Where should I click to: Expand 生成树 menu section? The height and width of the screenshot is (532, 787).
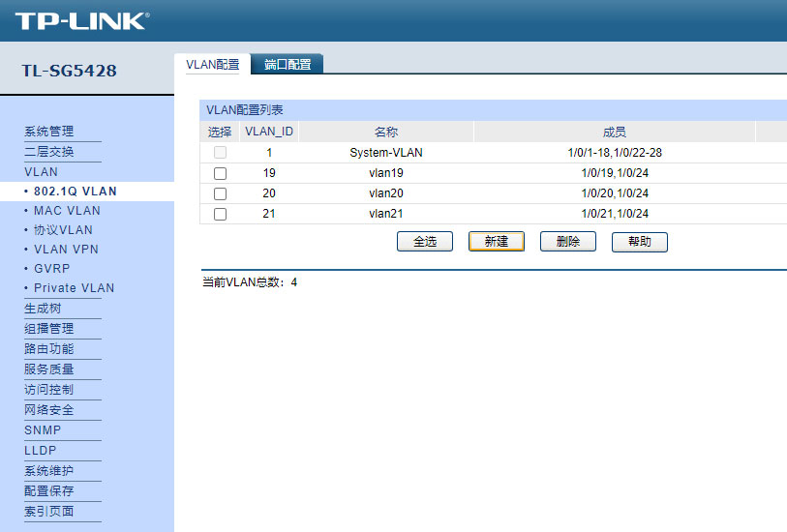pos(43,309)
